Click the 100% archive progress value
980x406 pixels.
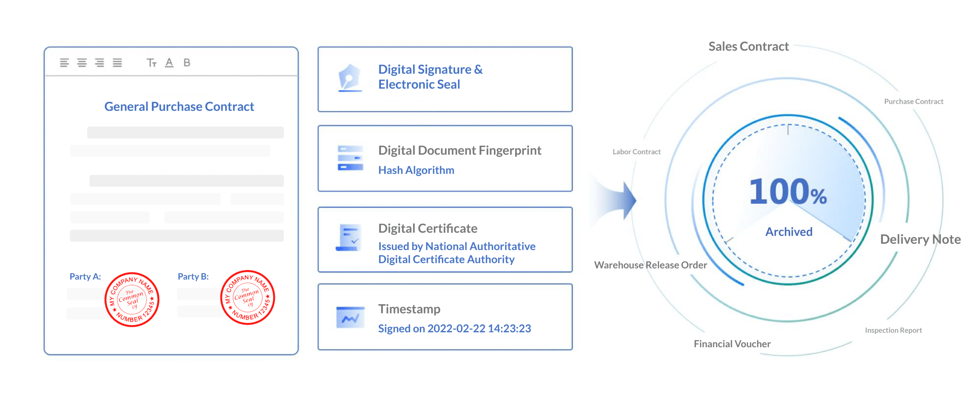pyautogui.click(x=788, y=191)
